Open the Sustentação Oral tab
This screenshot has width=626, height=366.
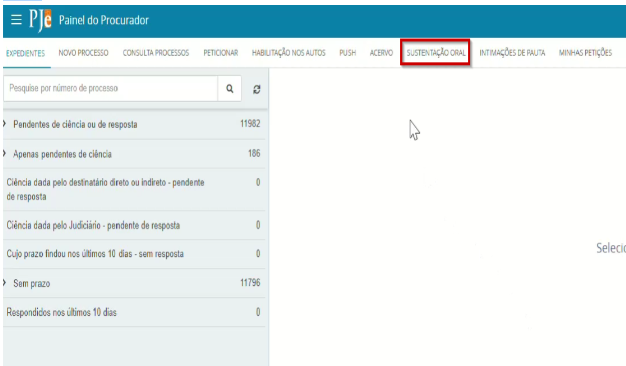[x=436, y=53]
